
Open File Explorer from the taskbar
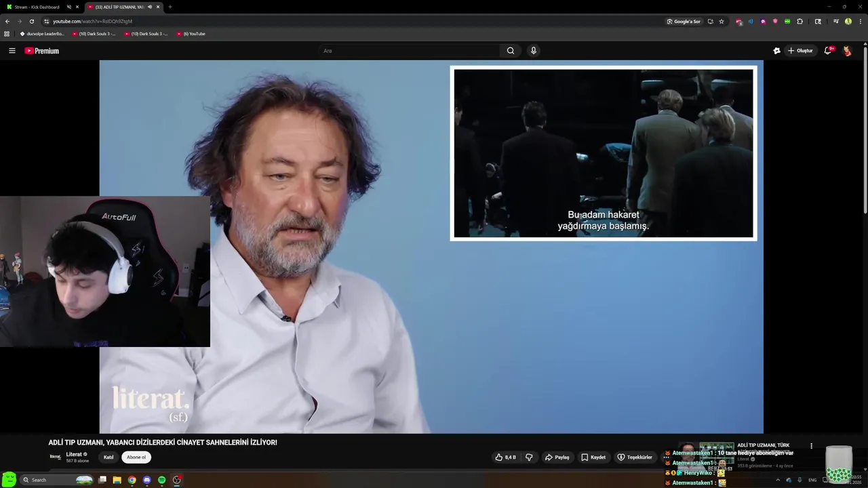(x=117, y=480)
